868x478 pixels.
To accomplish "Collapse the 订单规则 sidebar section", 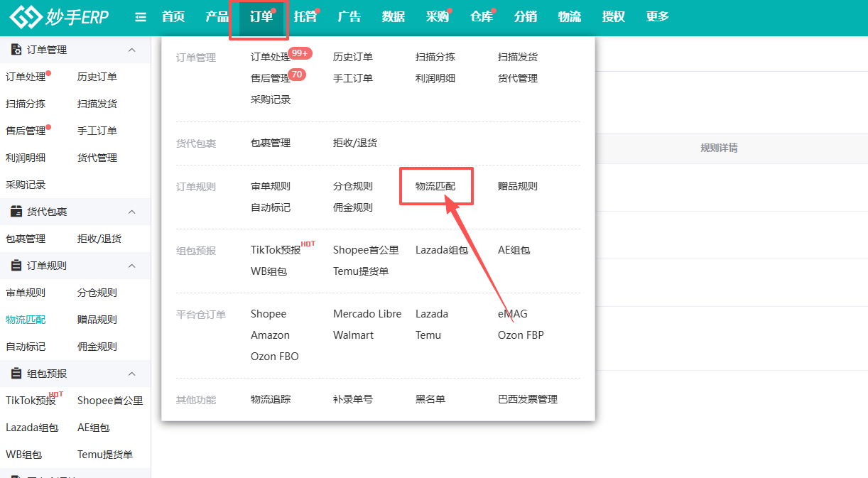I will pyautogui.click(x=131, y=266).
